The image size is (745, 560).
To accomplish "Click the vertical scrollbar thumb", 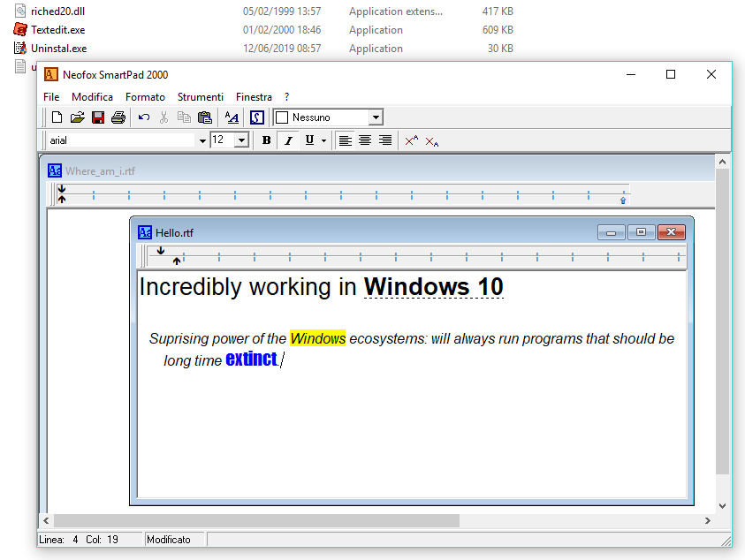I will click(722, 322).
